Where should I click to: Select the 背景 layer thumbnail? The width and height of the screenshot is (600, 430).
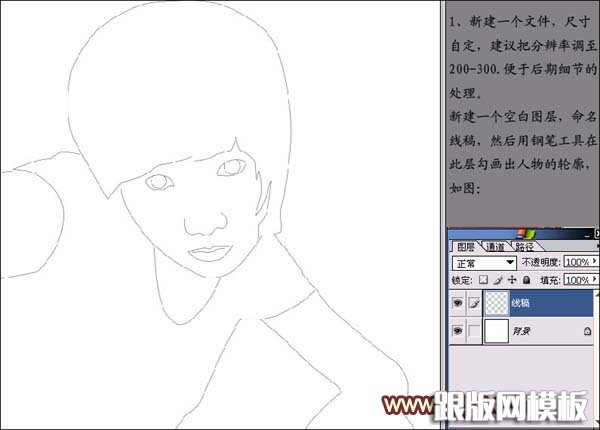point(497,332)
